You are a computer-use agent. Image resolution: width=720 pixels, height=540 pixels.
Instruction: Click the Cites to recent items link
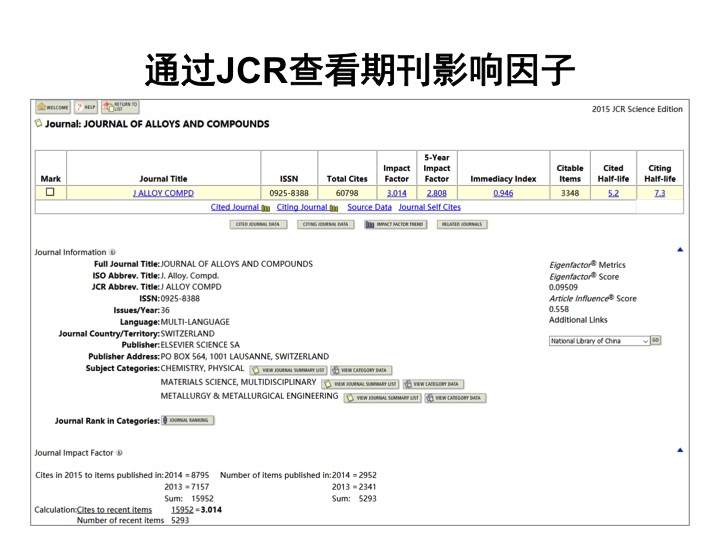coord(114,510)
